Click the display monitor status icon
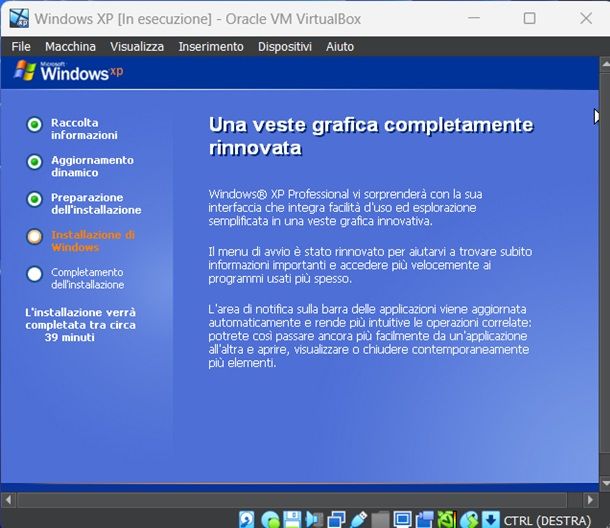This screenshot has width=610, height=528. point(402,519)
